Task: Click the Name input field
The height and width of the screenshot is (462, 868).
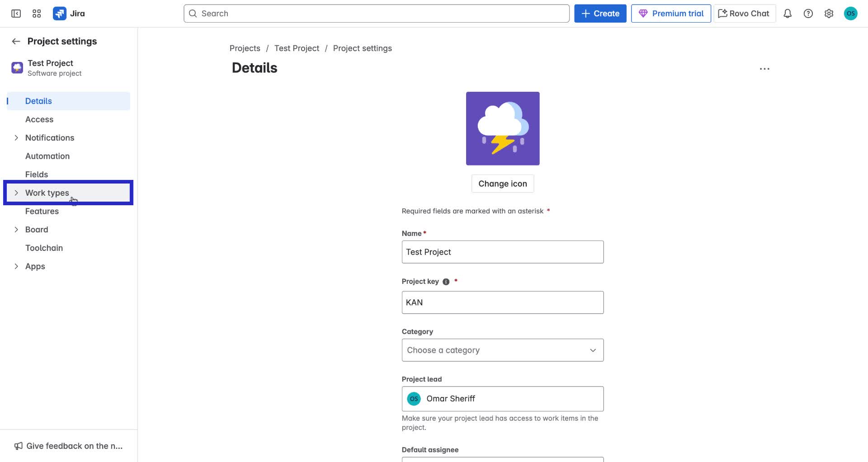Action: pyautogui.click(x=502, y=252)
